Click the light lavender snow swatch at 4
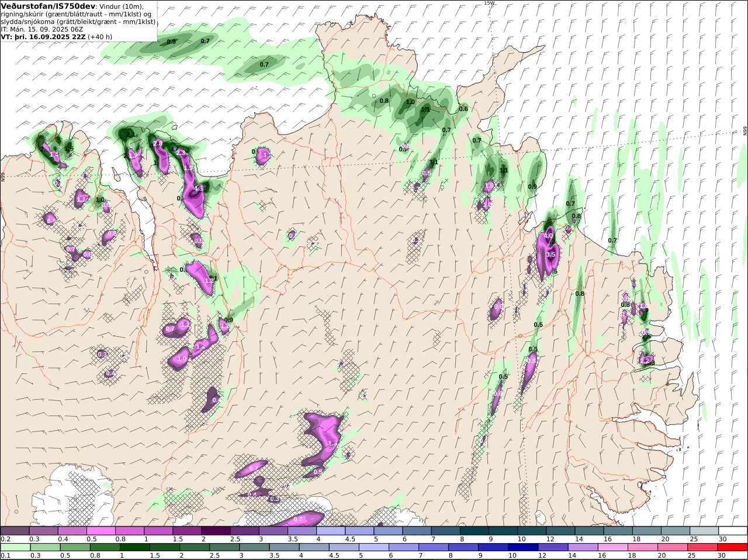748x560 pixels. tap(330, 531)
